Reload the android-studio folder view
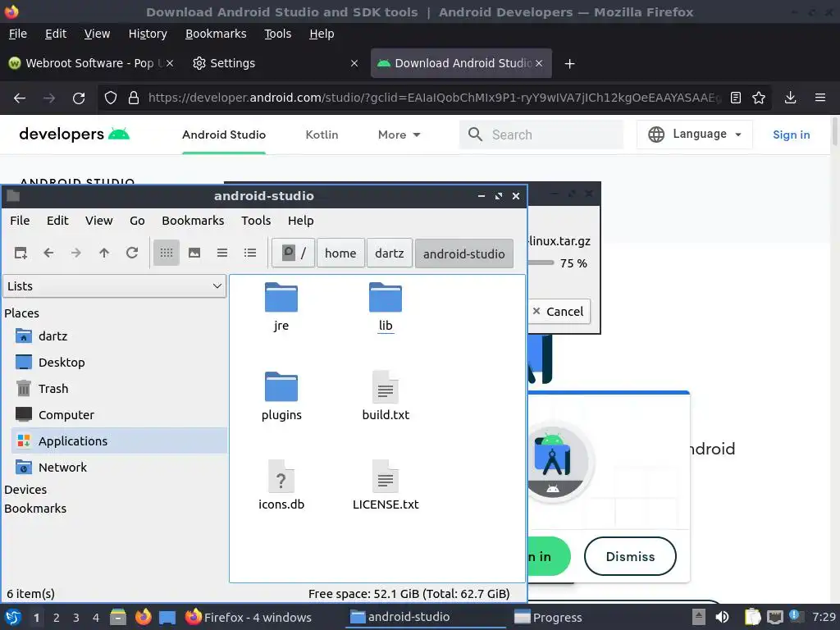This screenshot has width=840, height=630. click(x=132, y=253)
